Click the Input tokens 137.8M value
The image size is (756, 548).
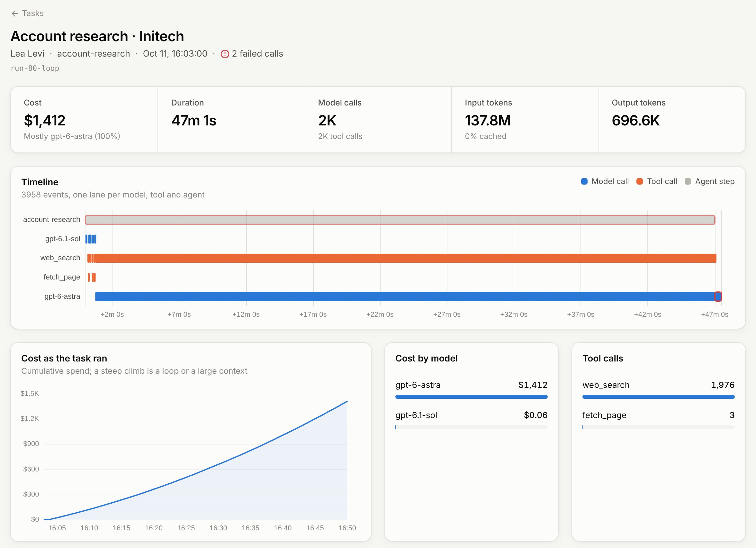pyautogui.click(x=488, y=120)
